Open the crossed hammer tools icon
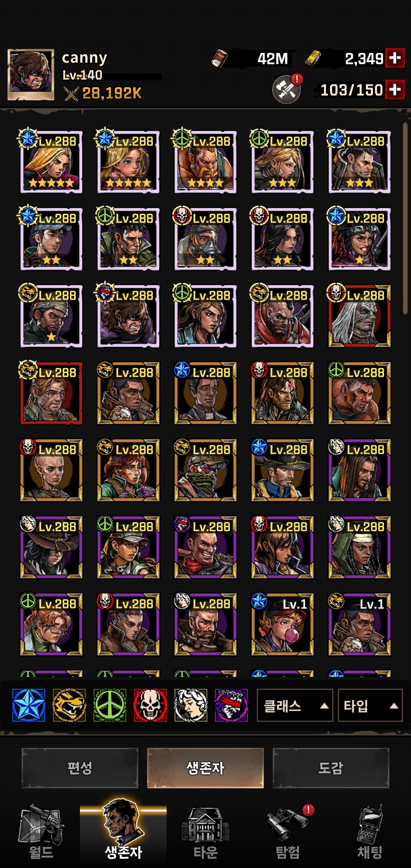This screenshot has width=411, height=868. pos(286,89)
